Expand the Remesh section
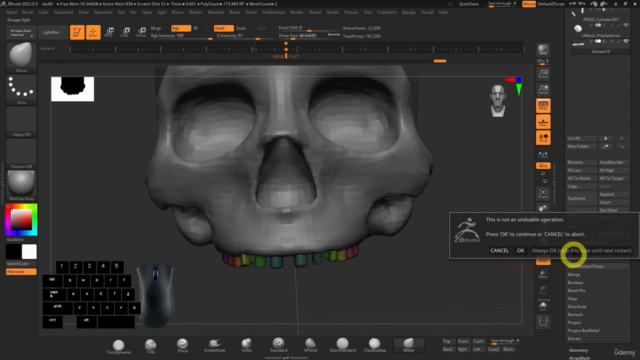The height and width of the screenshot is (360, 640). [575, 315]
